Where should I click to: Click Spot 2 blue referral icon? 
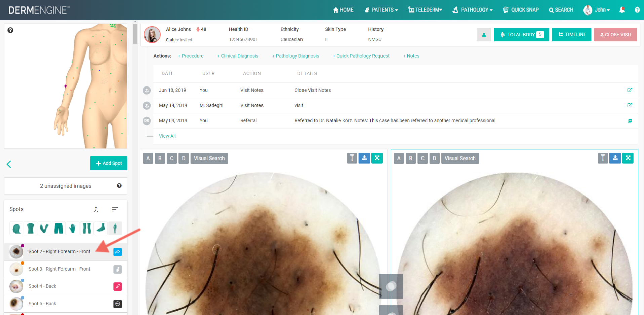118,252
